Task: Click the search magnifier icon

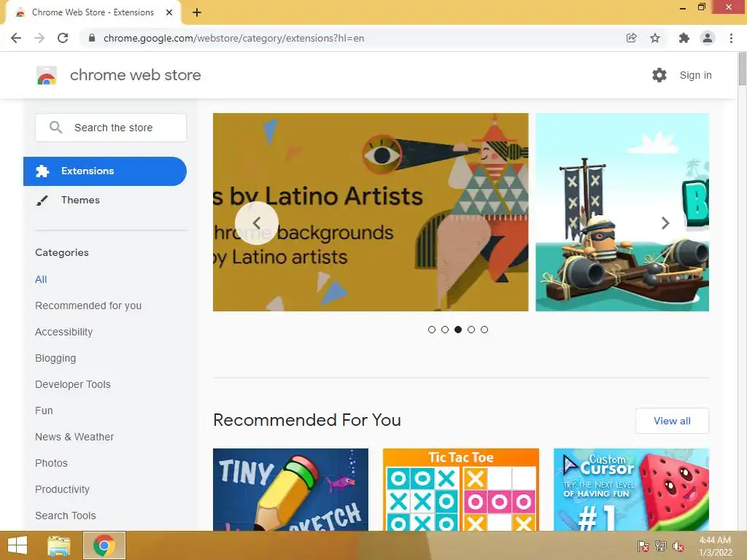Action: [x=55, y=127]
